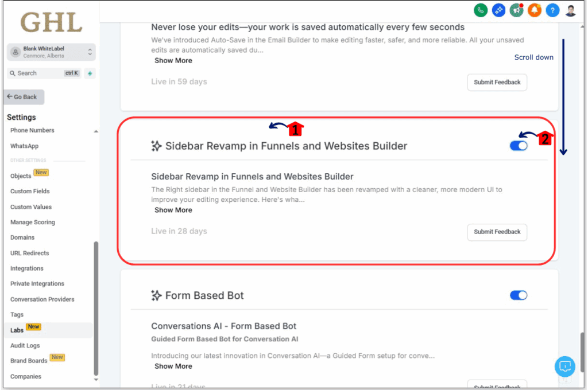588x390 pixels.
Task: Click 'Guided Form Based Bot for Conversation AI'
Action: point(225,339)
